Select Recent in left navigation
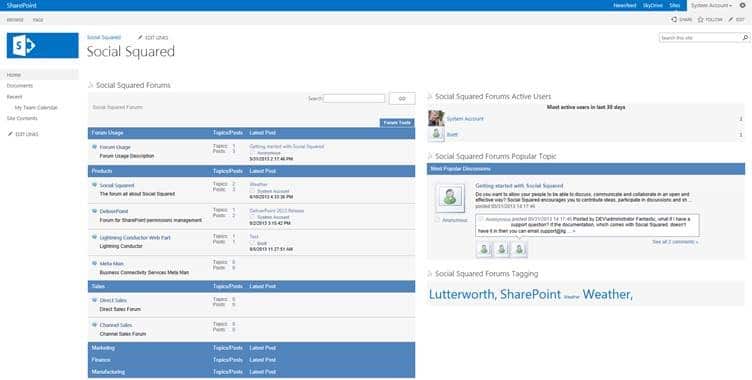The width and height of the screenshot is (752, 380). (x=14, y=96)
